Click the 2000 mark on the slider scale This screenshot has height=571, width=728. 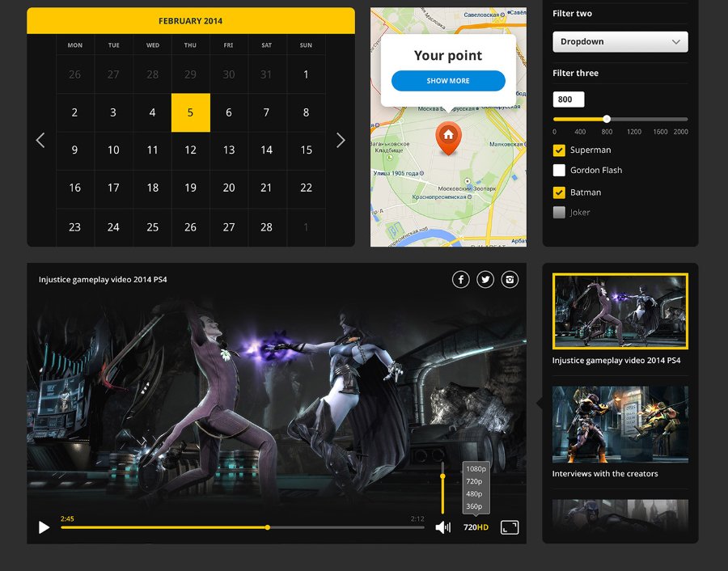click(680, 132)
